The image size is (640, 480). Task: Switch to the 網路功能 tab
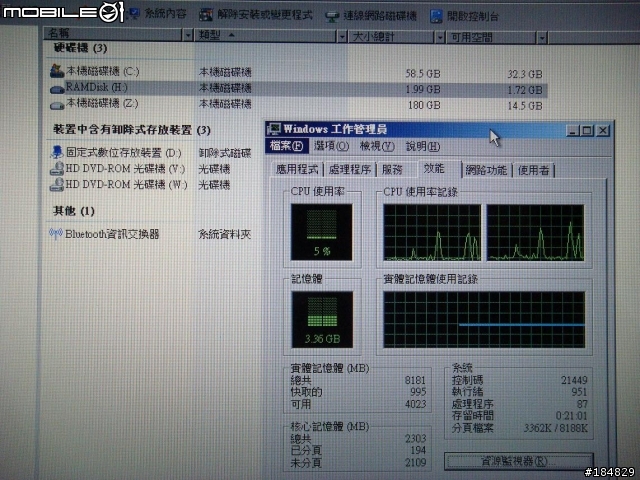pos(486,170)
